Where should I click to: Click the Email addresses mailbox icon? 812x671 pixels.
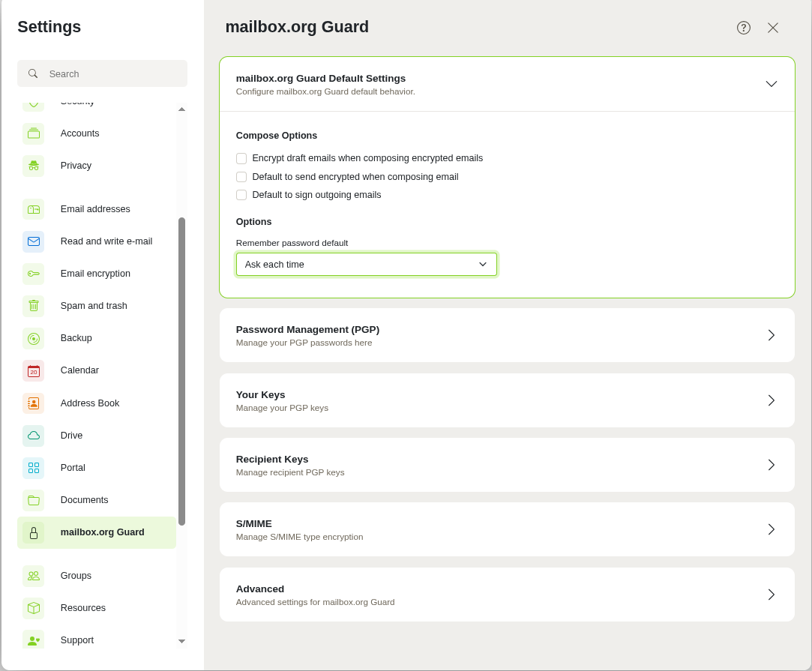(x=34, y=209)
